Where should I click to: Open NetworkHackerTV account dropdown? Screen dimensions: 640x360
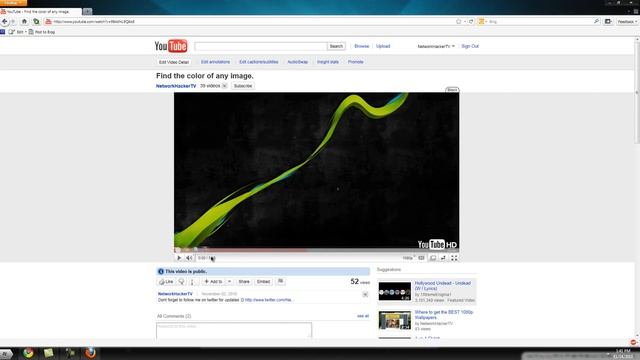436,46
